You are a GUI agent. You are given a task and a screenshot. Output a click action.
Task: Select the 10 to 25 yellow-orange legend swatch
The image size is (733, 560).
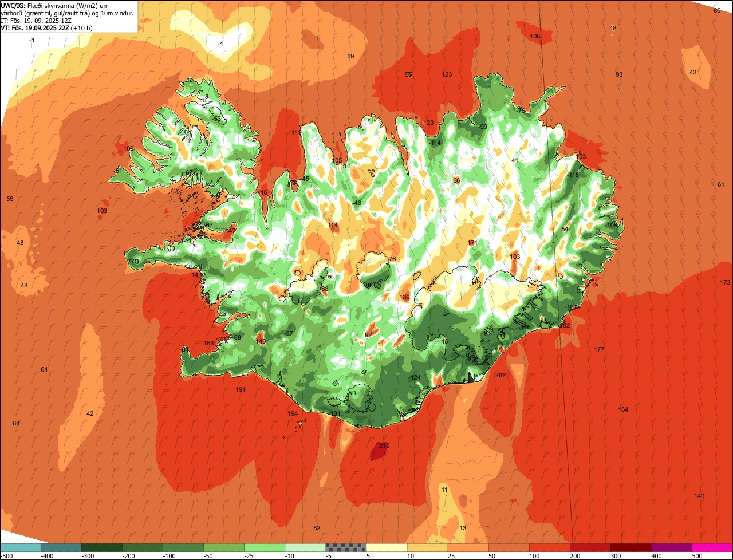click(x=427, y=547)
